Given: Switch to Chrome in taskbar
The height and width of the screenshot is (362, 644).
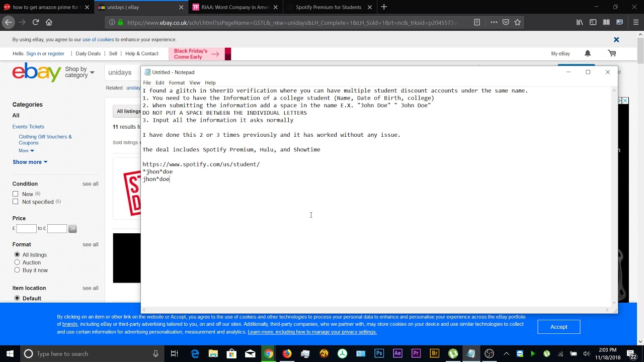Looking at the screenshot, I should tap(269, 353).
